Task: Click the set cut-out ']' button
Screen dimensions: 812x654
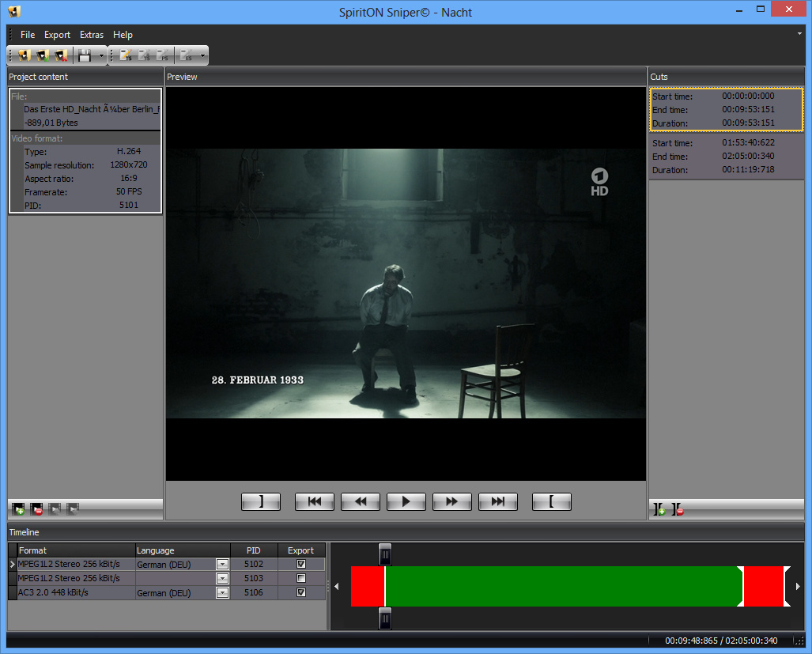Action: coord(261,501)
